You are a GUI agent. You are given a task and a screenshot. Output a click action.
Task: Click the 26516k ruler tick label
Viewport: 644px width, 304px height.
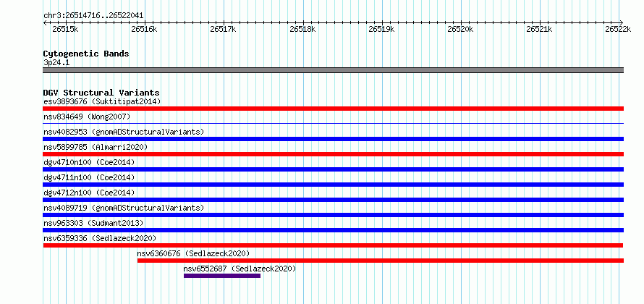point(144,29)
